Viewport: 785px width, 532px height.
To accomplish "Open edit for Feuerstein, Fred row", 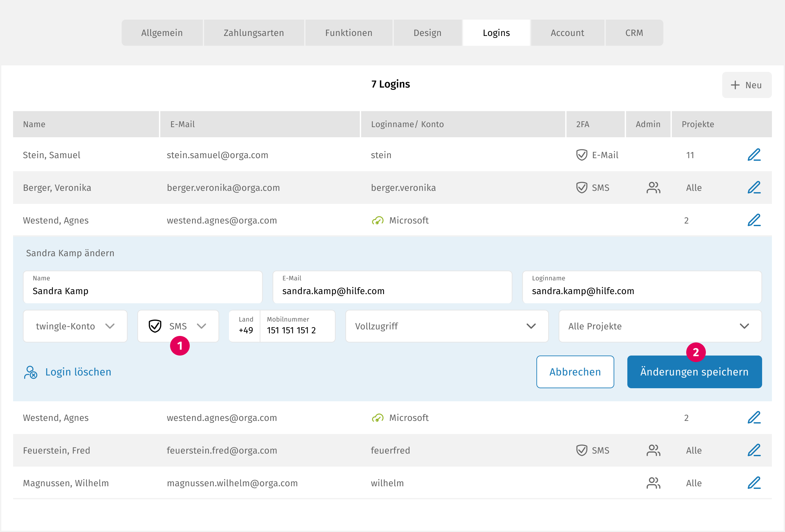I will 754,450.
